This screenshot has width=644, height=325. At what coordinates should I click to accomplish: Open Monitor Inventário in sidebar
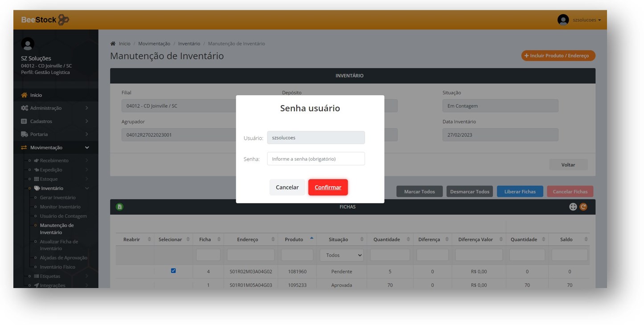pyautogui.click(x=60, y=207)
